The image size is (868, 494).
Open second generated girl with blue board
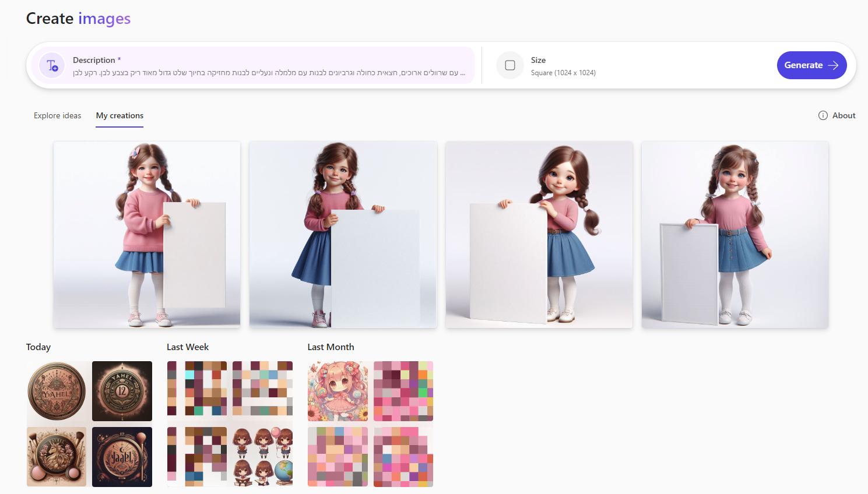coord(343,234)
